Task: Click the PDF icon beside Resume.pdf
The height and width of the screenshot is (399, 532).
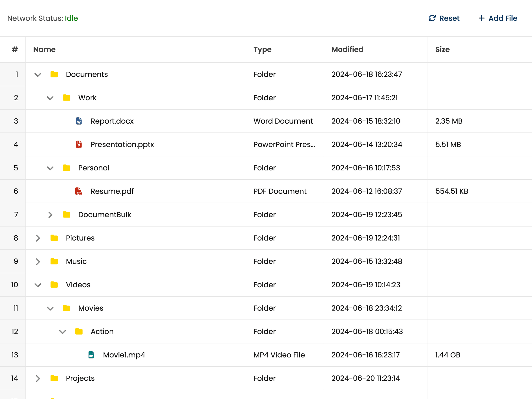Action: (x=79, y=191)
